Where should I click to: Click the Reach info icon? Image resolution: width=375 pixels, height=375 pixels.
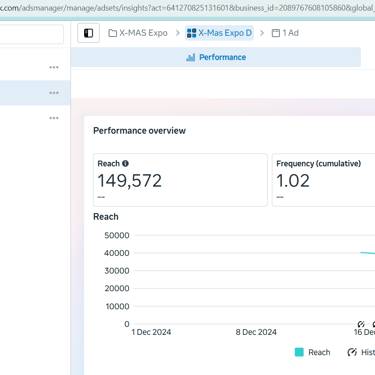125,163
